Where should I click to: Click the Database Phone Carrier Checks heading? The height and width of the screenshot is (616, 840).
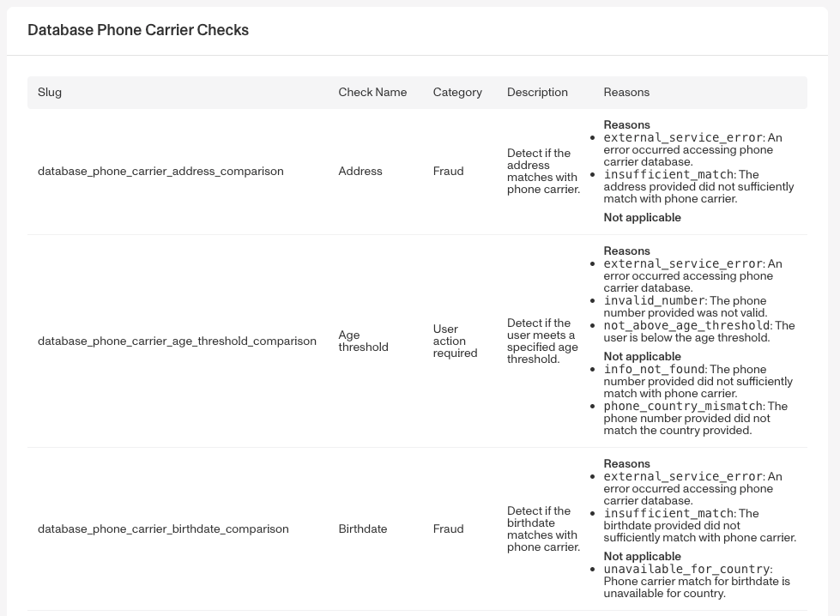click(x=138, y=30)
